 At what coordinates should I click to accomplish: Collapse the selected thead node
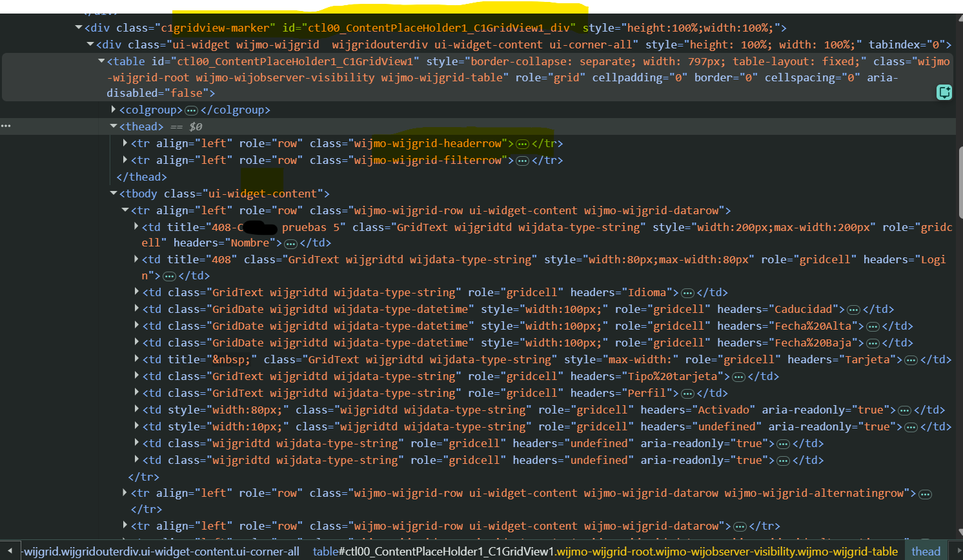[114, 126]
